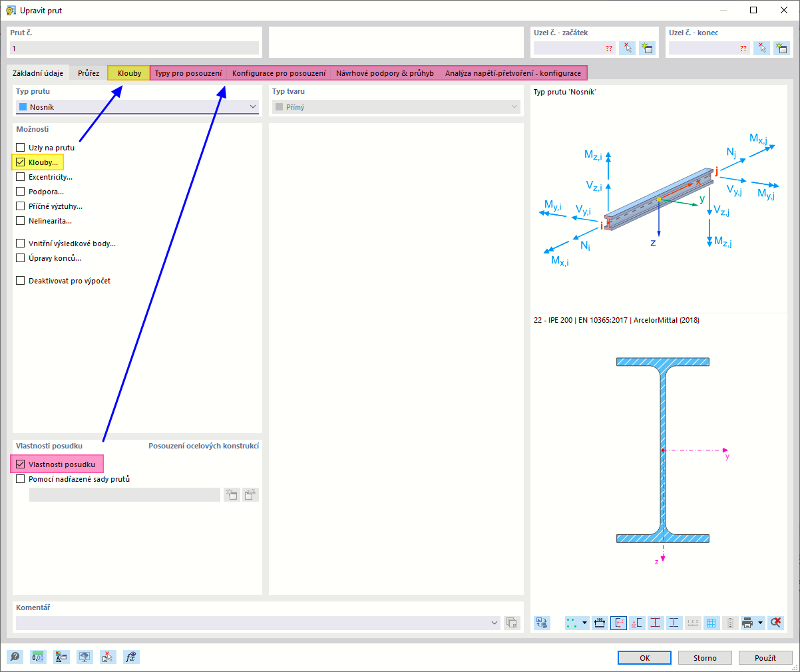Click the 'Uzel č. - začátek' input field
The image size is (800, 672).
pos(575,48)
